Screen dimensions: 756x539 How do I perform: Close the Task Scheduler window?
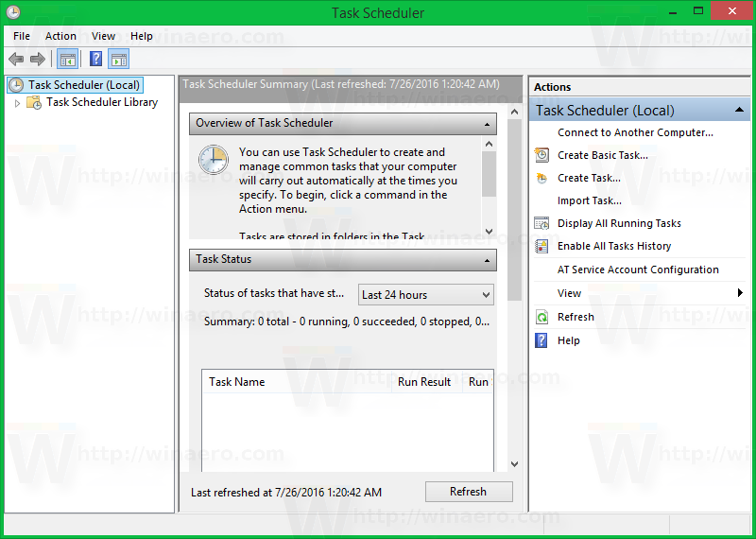[731, 10]
